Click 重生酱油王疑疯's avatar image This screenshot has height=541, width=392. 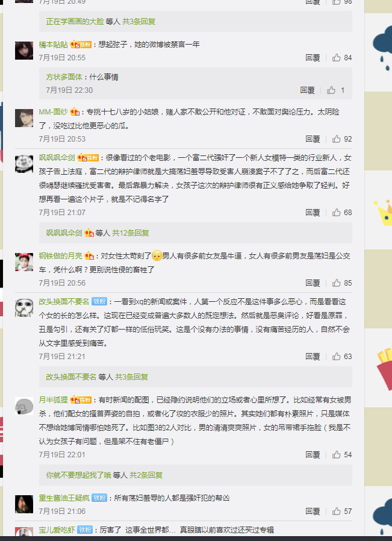pyautogui.click(x=24, y=504)
